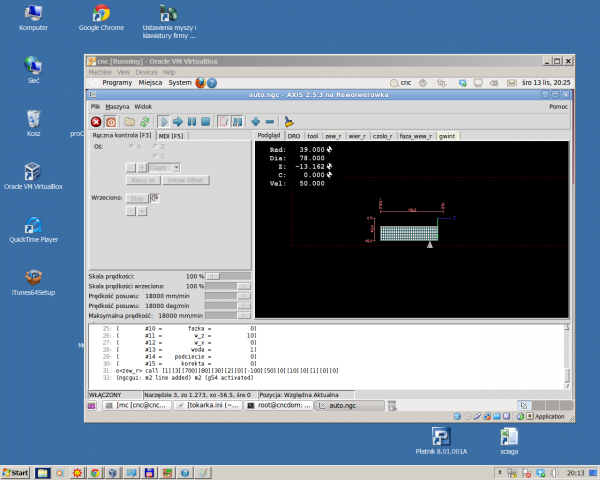600x480 pixels.
Task: Click the spindle Stop button
Action: 137,198
